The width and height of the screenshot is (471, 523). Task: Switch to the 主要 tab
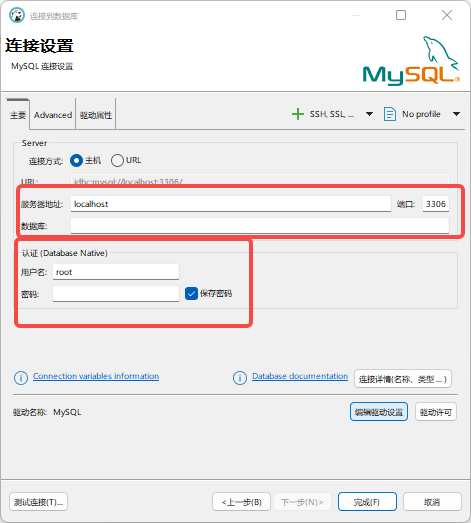(18, 115)
